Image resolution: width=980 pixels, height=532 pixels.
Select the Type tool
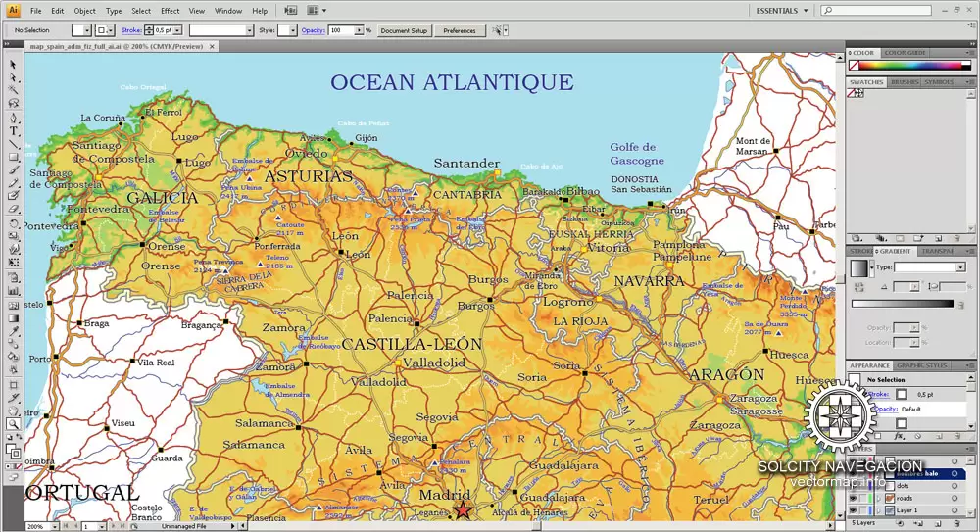[13, 131]
